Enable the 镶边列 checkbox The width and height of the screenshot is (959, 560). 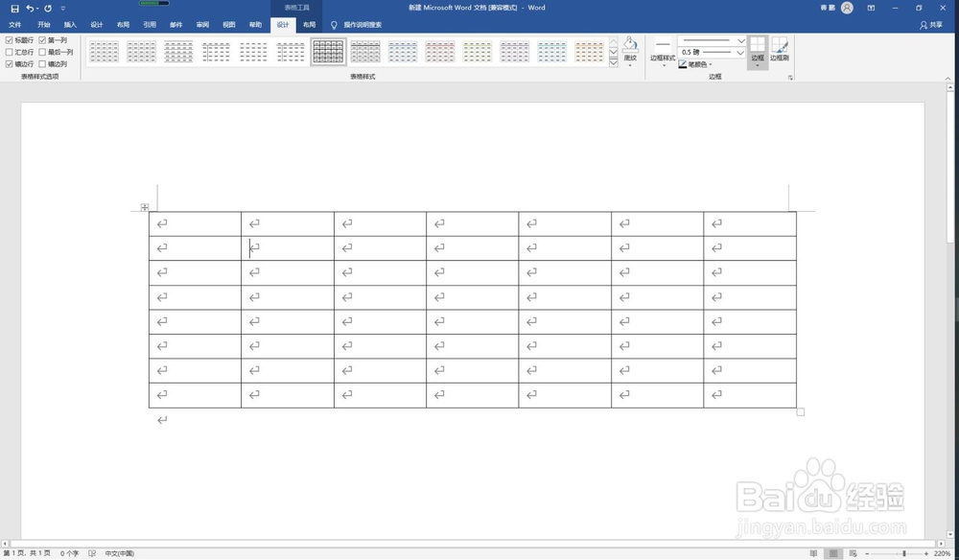[x=42, y=63]
